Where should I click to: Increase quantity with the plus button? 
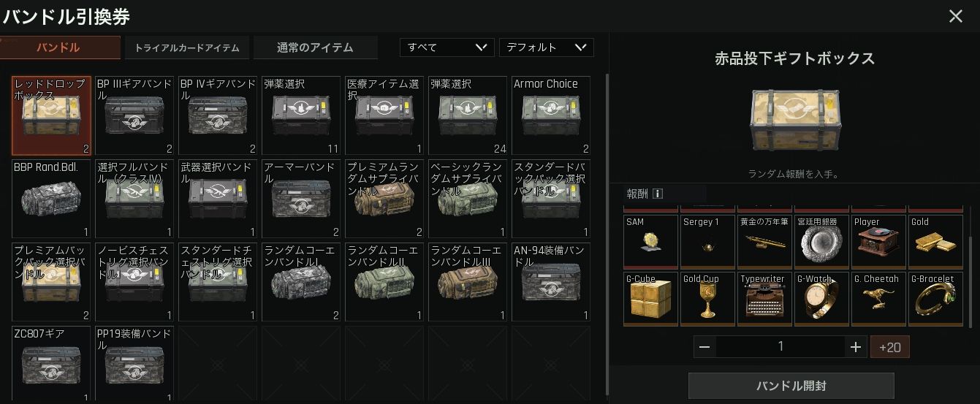[x=856, y=347]
